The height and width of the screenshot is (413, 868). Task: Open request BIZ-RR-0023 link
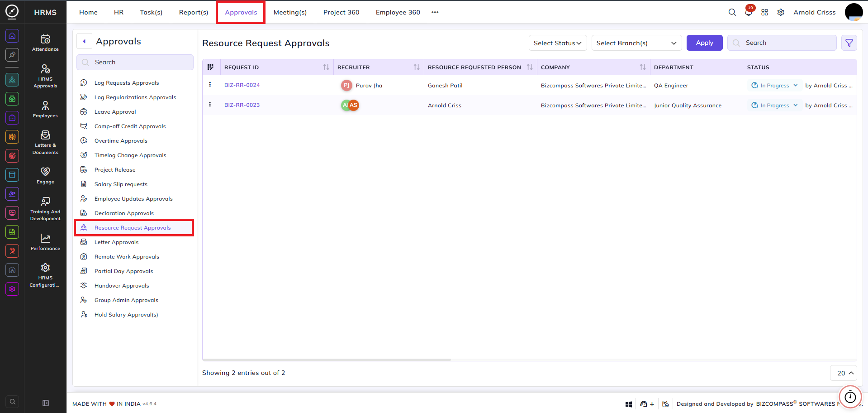point(242,105)
